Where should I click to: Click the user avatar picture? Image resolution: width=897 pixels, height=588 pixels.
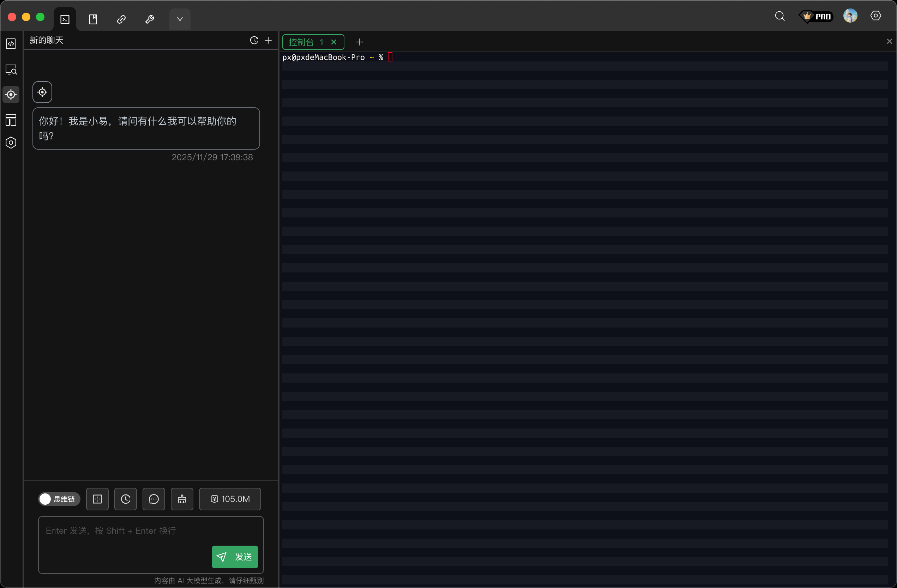point(850,16)
